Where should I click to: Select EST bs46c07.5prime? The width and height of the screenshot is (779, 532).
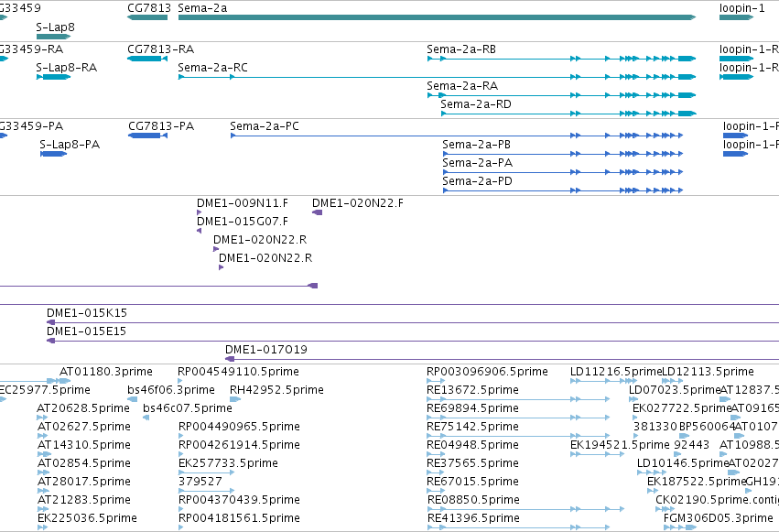[x=146, y=418]
